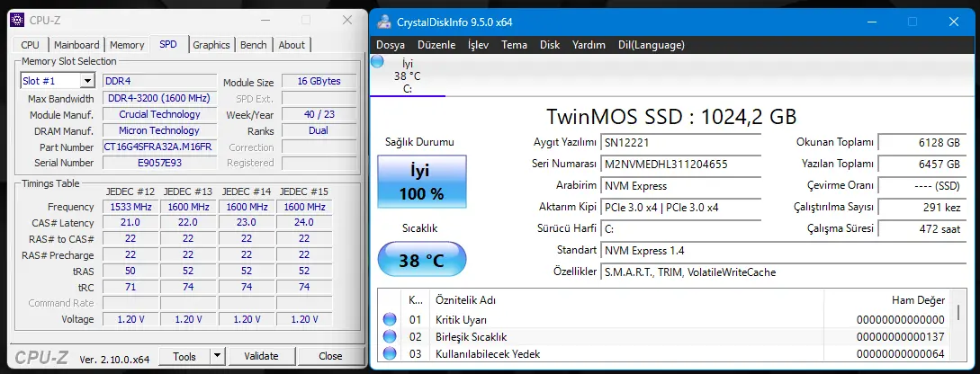Click the Ham Değer column header
This screenshot has height=374, width=980.
coord(918,300)
